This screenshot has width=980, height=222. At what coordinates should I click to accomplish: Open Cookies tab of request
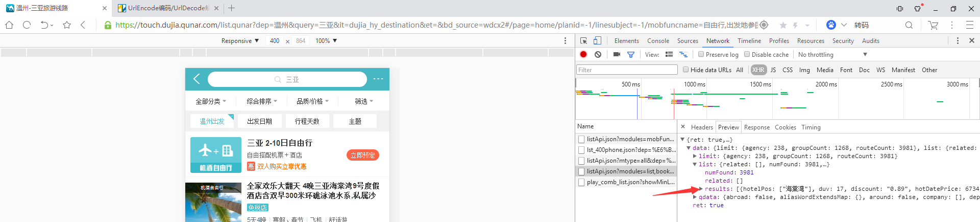click(x=785, y=127)
